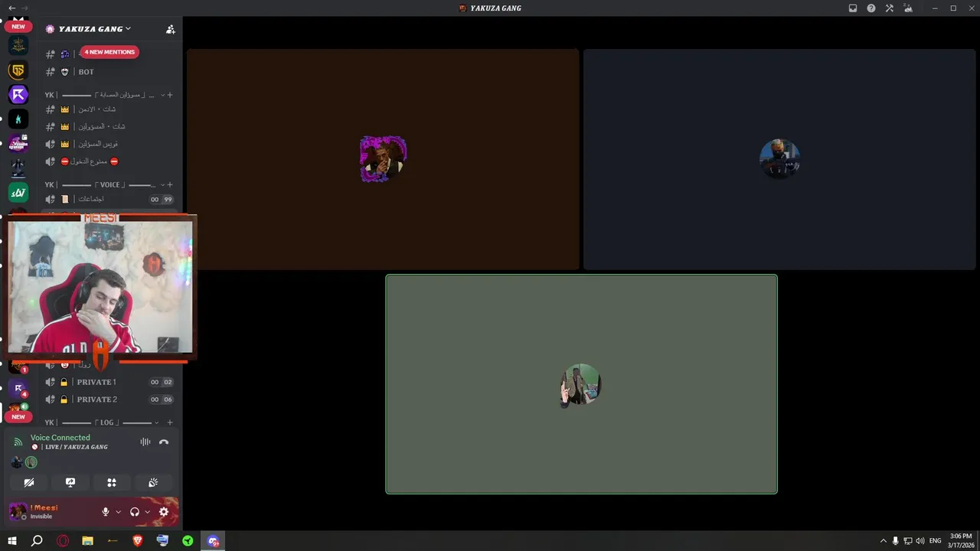The image size is (980, 551).
Task: Open the gold GS server icon
Action: point(18,70)
